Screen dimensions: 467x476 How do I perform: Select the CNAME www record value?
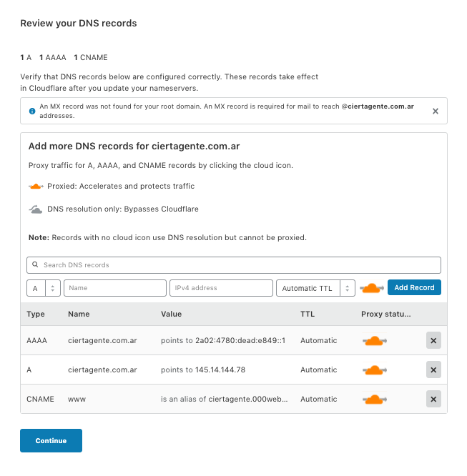pyautogui.click(x=225, y=399)
